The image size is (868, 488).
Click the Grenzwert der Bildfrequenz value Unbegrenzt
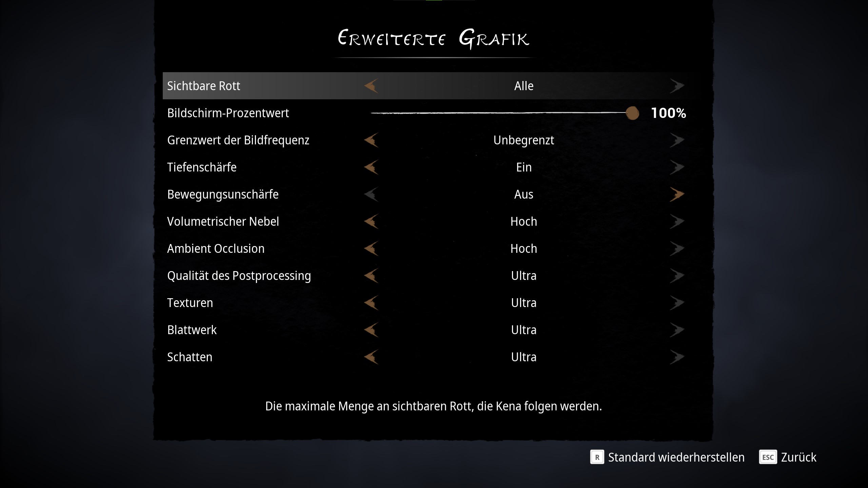(524, 140)
